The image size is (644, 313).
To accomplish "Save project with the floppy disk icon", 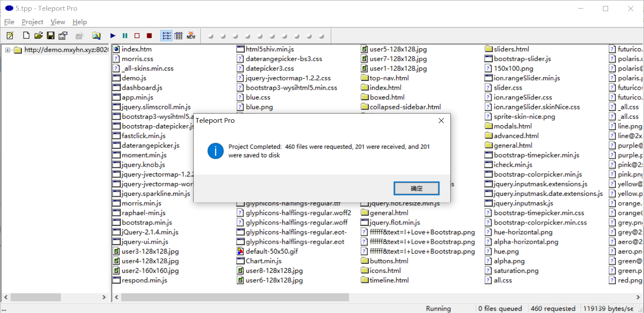I will pos(50,36).
